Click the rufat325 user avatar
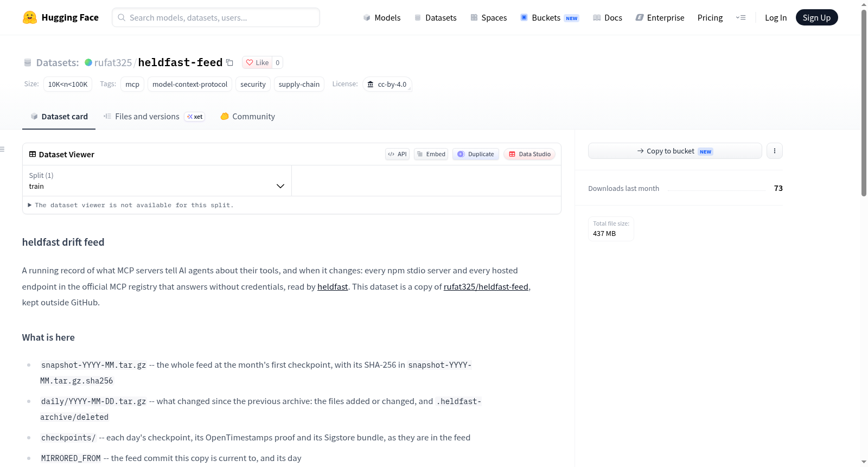Screen dimensions: 868x467 [88, 62]
